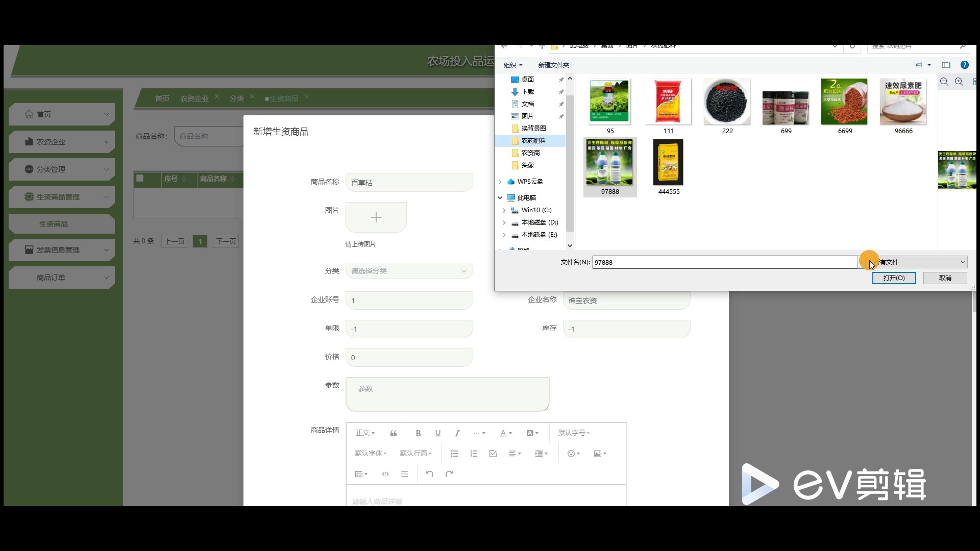Open the 默认字体 font family dropdown
This screenshot has width=980, height=551.
371,453
